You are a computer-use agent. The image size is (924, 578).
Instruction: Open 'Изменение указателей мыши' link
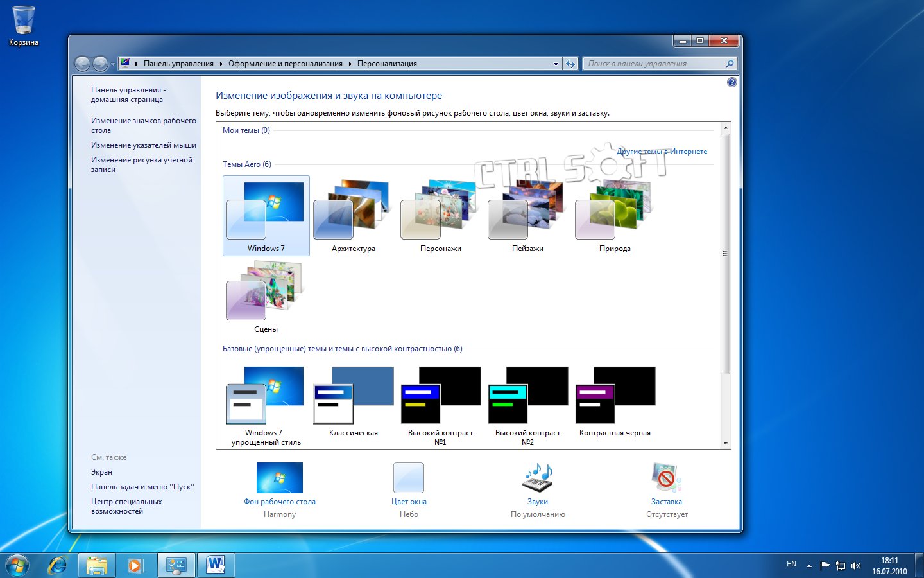(x=144, y=145)
